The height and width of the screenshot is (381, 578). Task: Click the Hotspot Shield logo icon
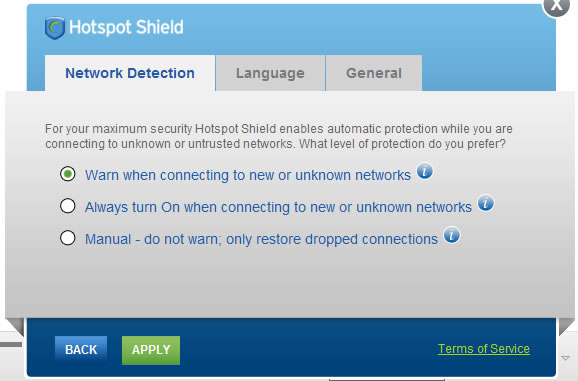coord(55,28)
